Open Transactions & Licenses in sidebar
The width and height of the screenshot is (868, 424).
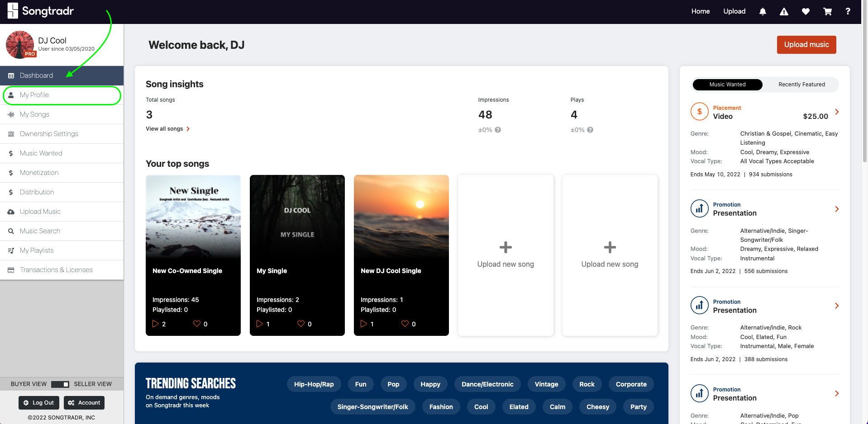pyautogui.click(x=62, y=270)
